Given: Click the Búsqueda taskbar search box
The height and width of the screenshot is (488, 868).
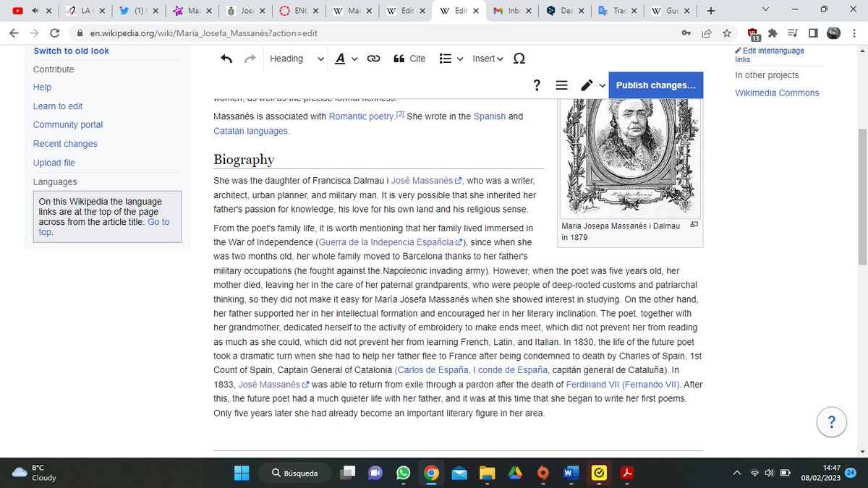Looking at the screenshot, I should pos(294,473).
